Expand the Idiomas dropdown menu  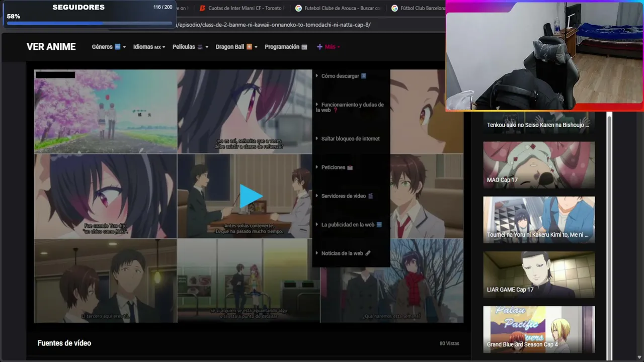pyautogui.click(x=149, y=47)
